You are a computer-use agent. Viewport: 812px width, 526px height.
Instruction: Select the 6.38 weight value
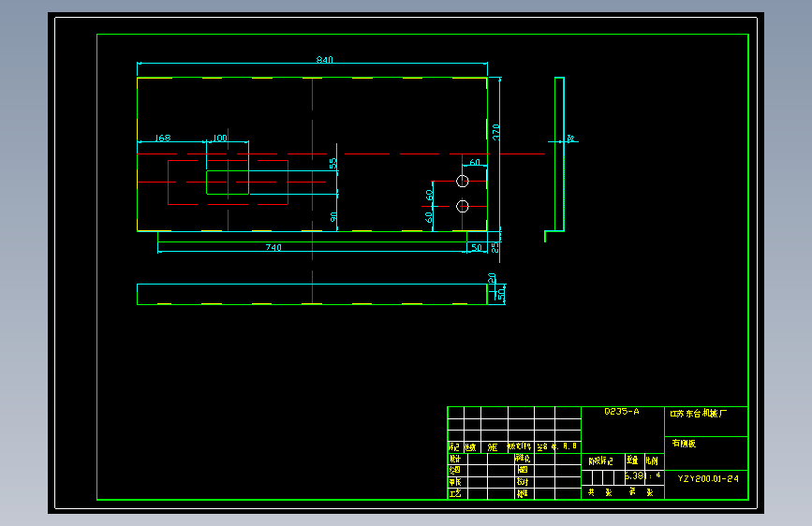[x=634, y=475]
